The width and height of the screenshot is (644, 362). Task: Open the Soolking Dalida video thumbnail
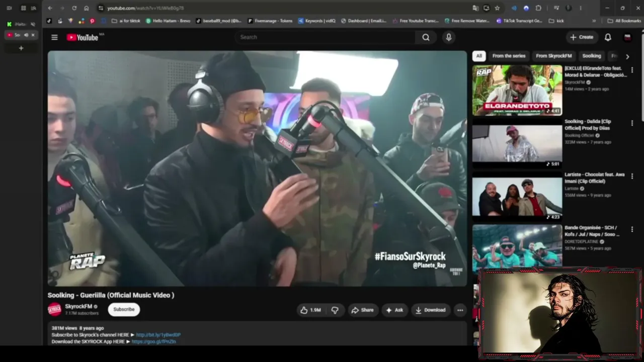[517, 143]
